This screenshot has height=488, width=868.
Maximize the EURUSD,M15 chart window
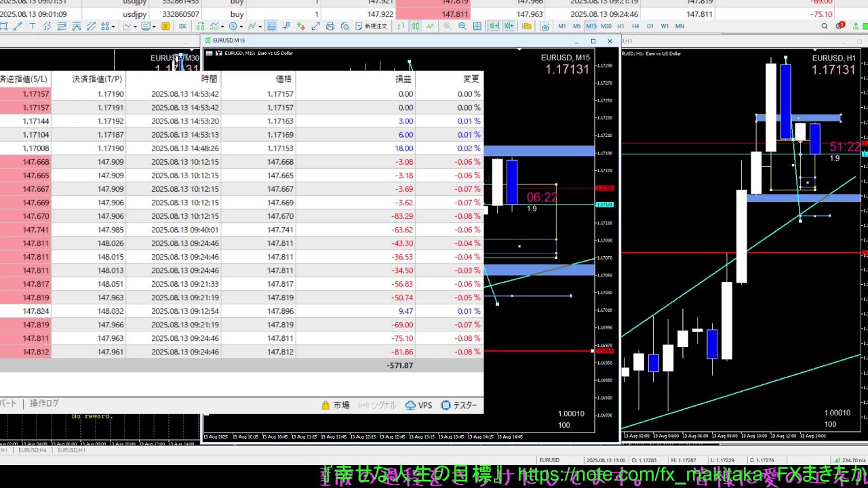click(593, 41)
